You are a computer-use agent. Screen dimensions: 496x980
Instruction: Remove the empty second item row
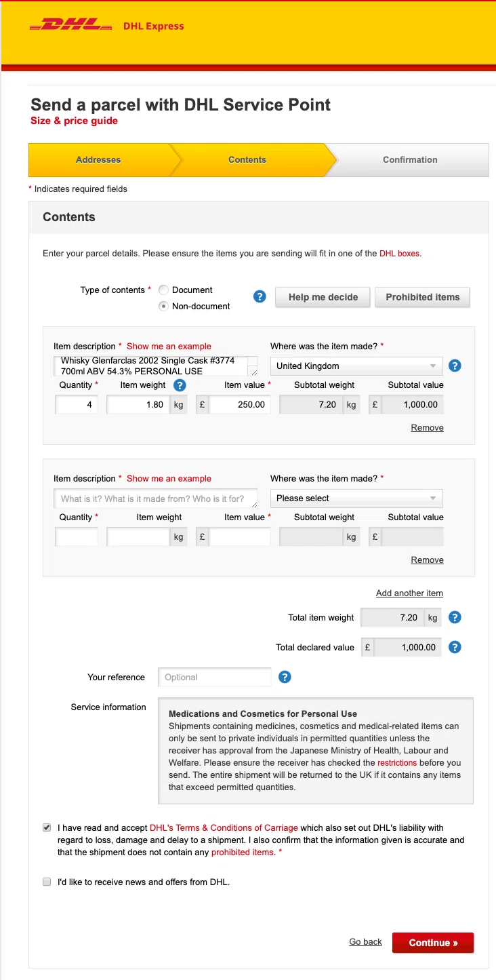pyautogui.click(x=428, y=560)
